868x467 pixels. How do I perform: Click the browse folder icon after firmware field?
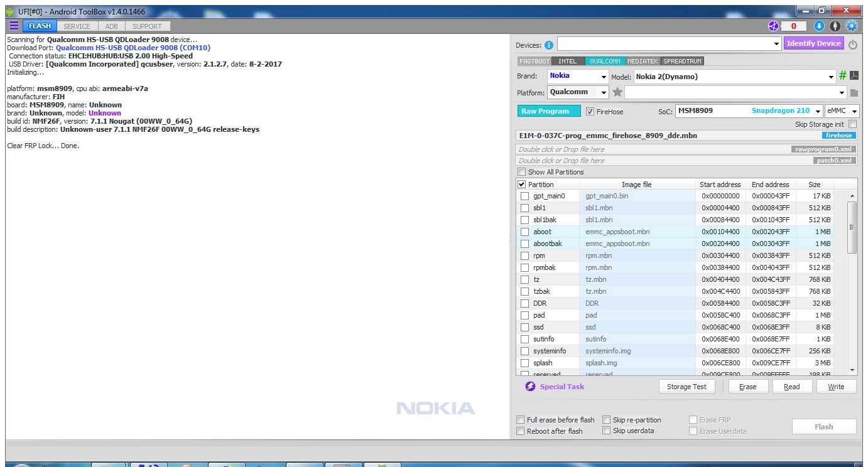854,93
